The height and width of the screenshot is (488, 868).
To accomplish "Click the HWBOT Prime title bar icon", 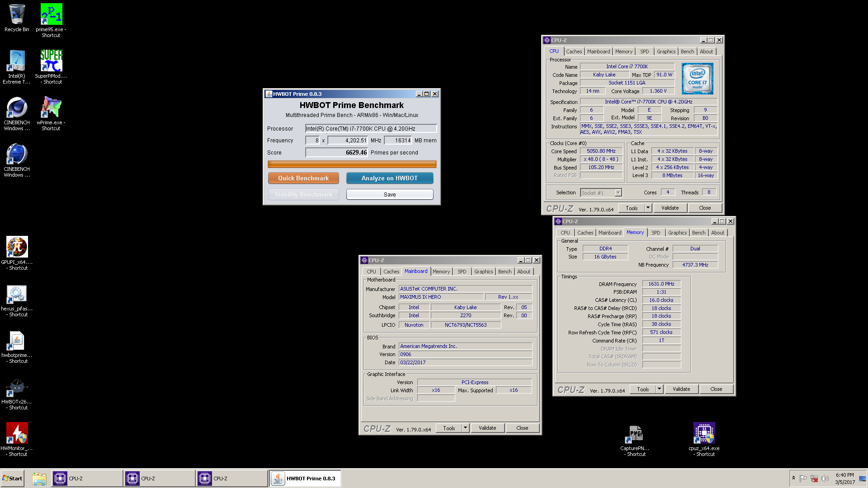I will 269,94.
